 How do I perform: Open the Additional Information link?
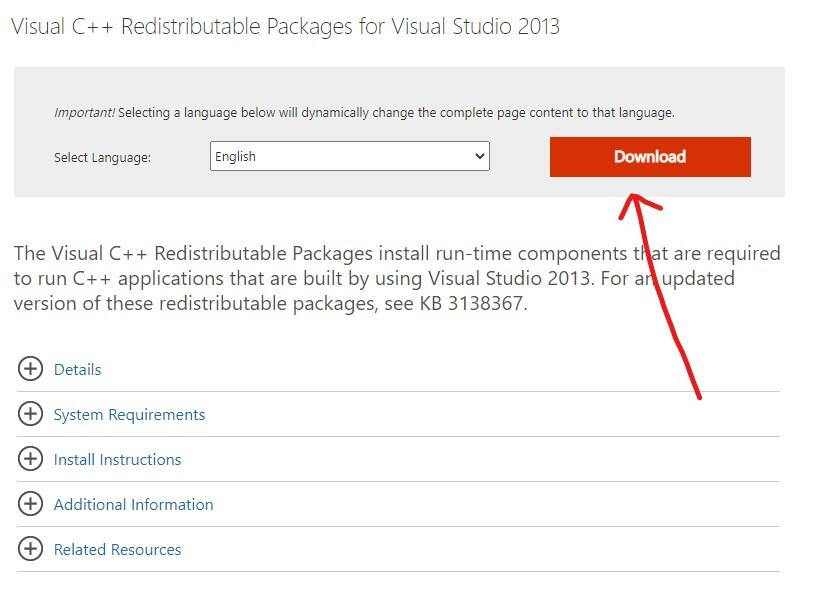(133, 505)
